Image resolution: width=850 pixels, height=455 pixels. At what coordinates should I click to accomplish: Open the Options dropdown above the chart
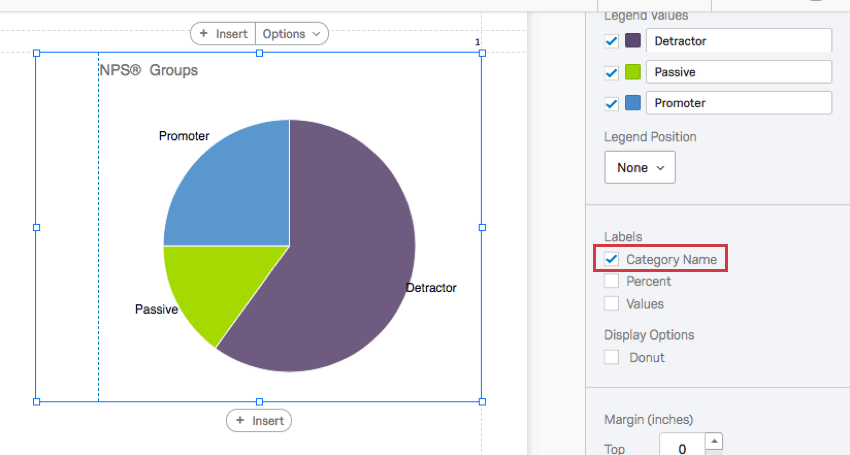pos(292,34)
